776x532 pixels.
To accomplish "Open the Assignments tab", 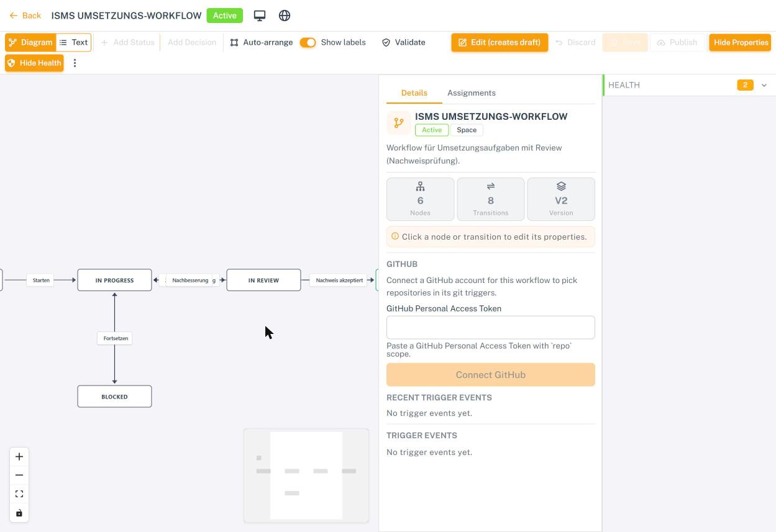I will click(472, 93).
